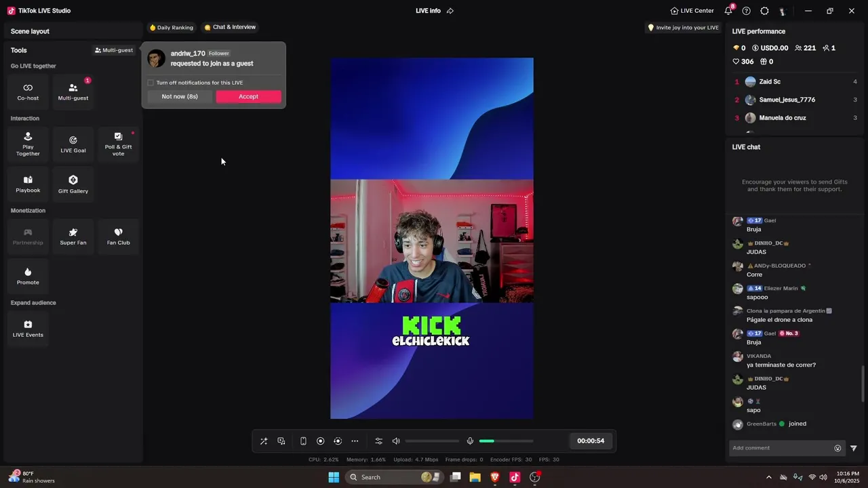The width and height of the screenshot is (868, 488).
Task: Open Brave browser from the taskbar
Action: (495, 477)
